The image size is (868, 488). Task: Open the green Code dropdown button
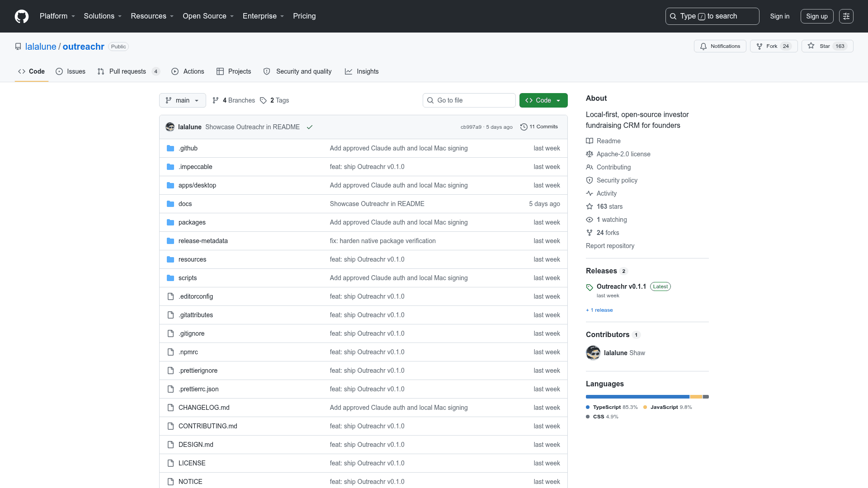tap(543, 100)
